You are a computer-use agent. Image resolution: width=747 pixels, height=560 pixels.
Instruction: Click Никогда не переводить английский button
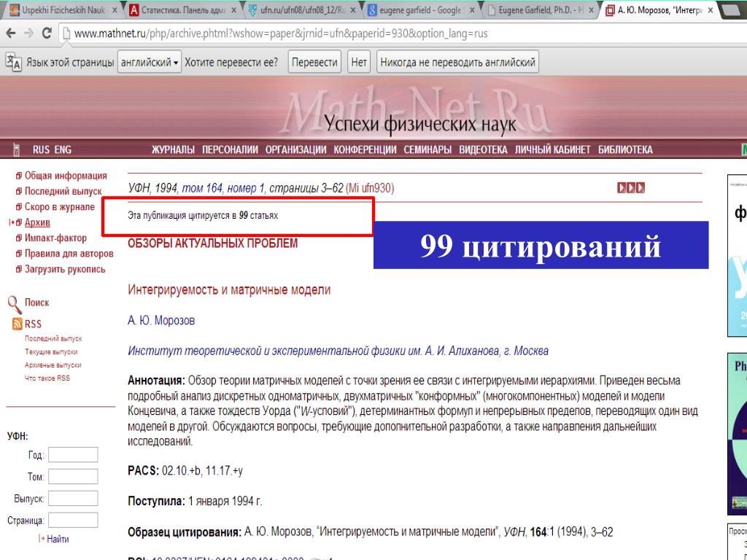457,63
